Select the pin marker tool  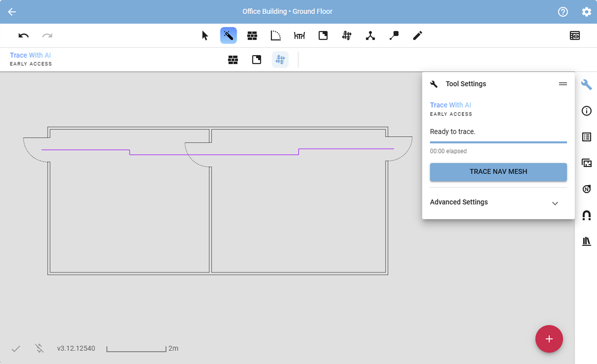394,36
